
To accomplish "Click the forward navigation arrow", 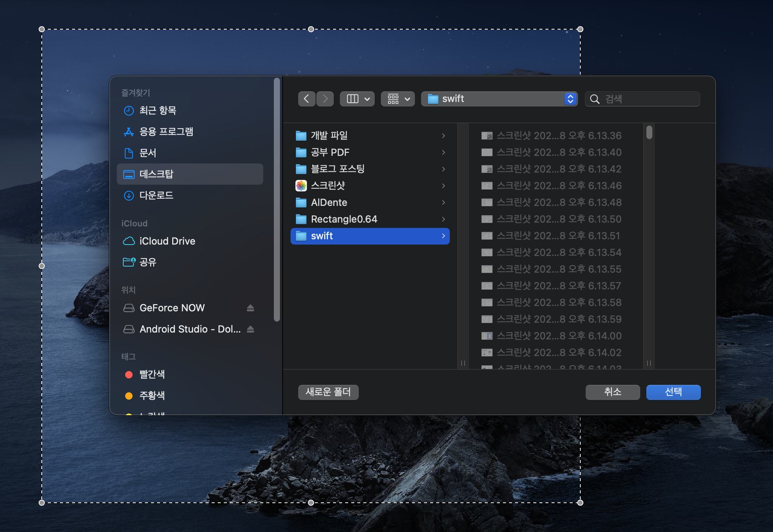I will [x=325, y=99].
